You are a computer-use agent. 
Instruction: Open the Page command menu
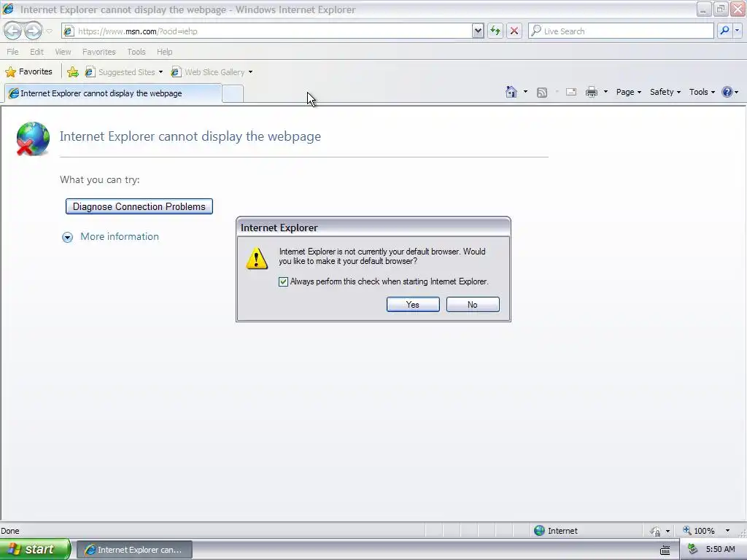click(x=628, y=92)
